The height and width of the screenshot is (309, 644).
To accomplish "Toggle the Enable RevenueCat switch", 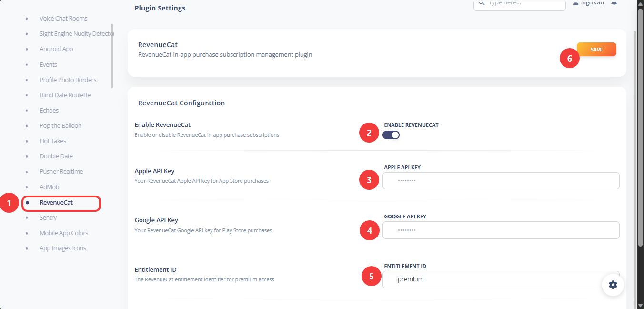I will coord(391,135).
